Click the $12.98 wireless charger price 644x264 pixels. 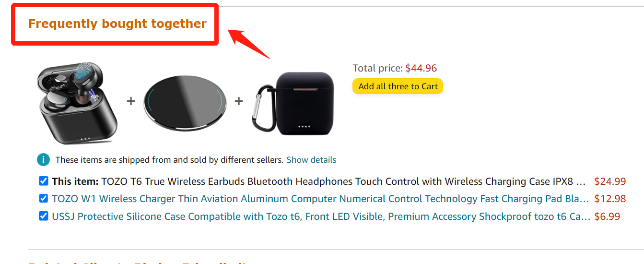(x=610, y=199)
